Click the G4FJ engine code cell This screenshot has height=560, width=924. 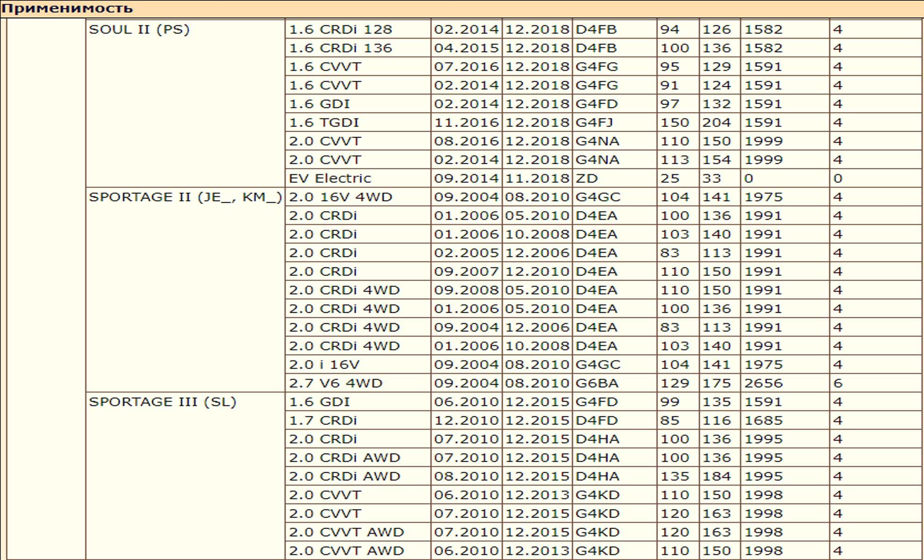(614, 122)
